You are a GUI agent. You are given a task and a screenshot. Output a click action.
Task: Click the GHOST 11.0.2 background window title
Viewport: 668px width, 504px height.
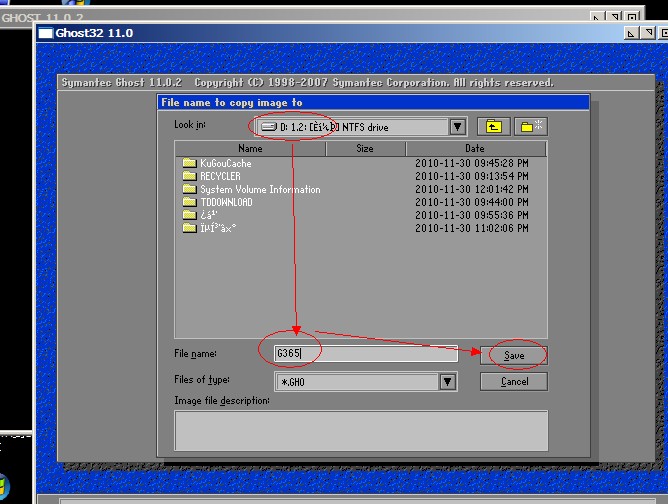pos(43,18)
